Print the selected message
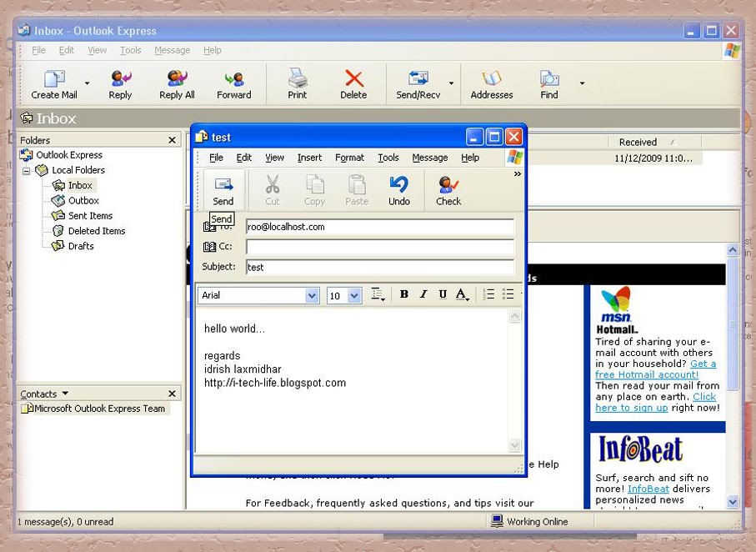The image size is (756, 552). tap(297, 84)
